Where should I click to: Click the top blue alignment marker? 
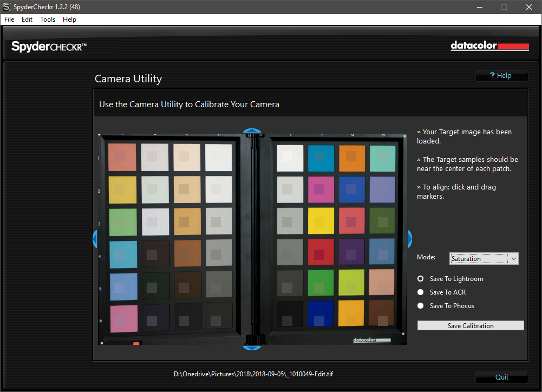252,130
